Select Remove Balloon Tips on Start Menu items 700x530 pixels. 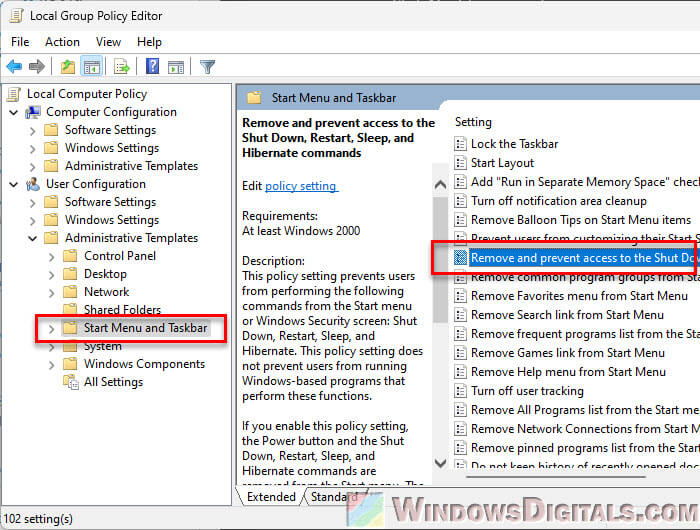[x=581, y=220]
